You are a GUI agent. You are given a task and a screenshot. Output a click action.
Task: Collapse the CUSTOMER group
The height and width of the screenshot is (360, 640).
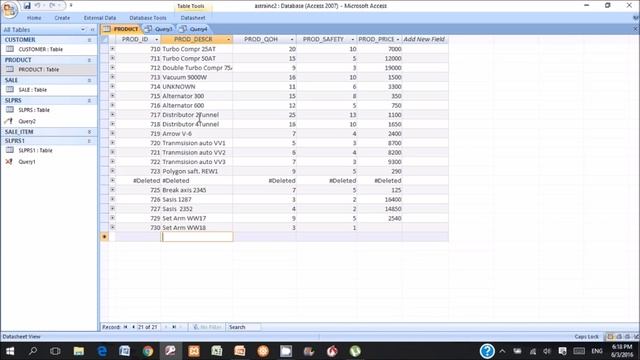(89, 40)
